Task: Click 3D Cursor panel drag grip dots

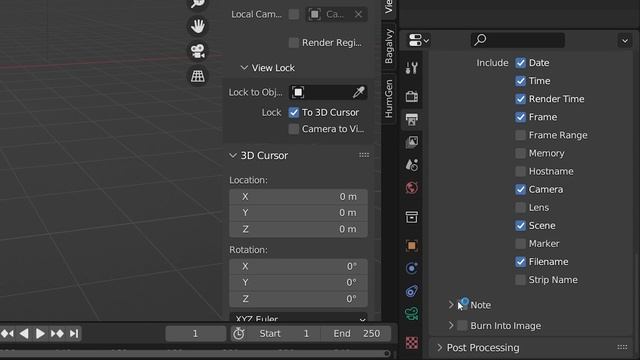Action: point(364,155)
